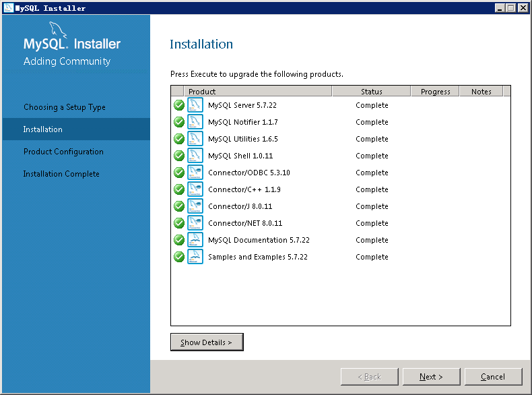Go to Choosing a Setup Type step
Image resolution: width=532 pixels, height=395 pixels.
point(65,107)
